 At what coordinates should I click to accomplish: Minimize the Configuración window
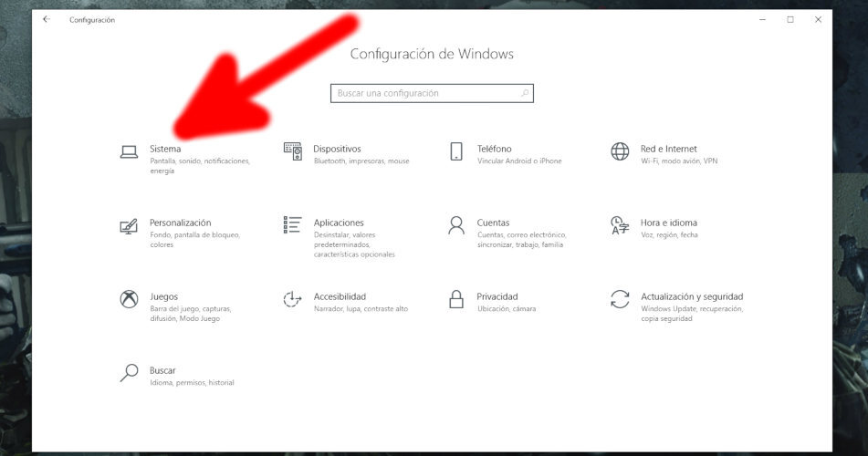763,19
